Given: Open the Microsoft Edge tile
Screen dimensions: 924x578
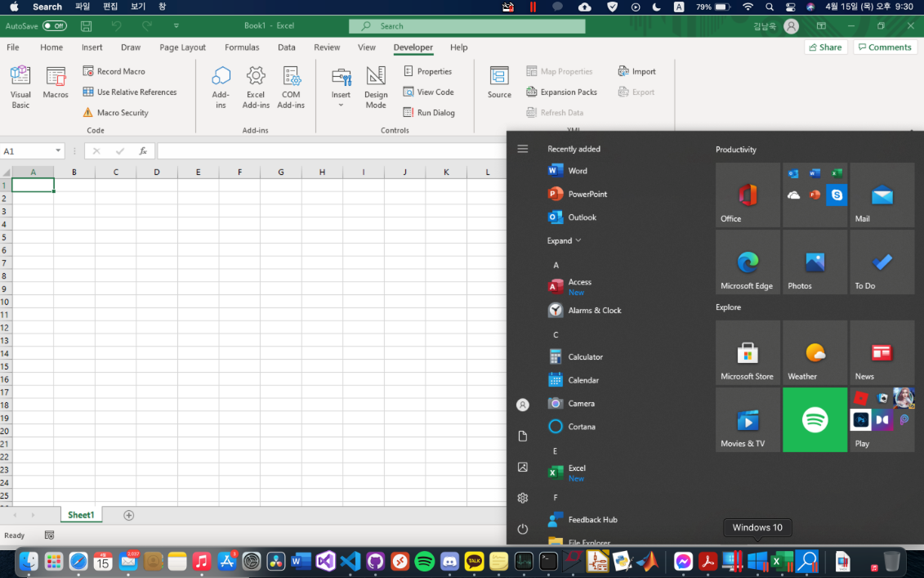Looking at the screenshot, I should point(748,262).
